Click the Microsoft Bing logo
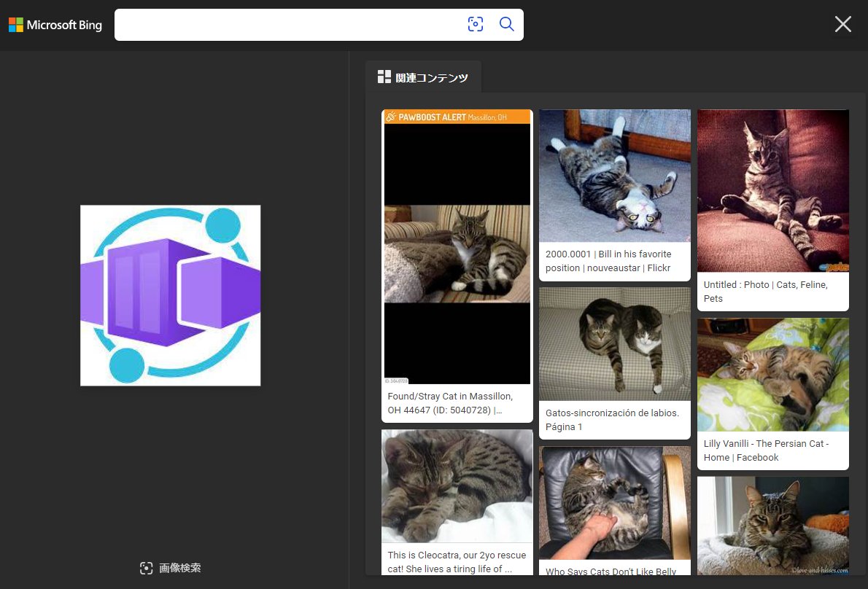Viewport: 868px width, 589px height. (55, 24)
